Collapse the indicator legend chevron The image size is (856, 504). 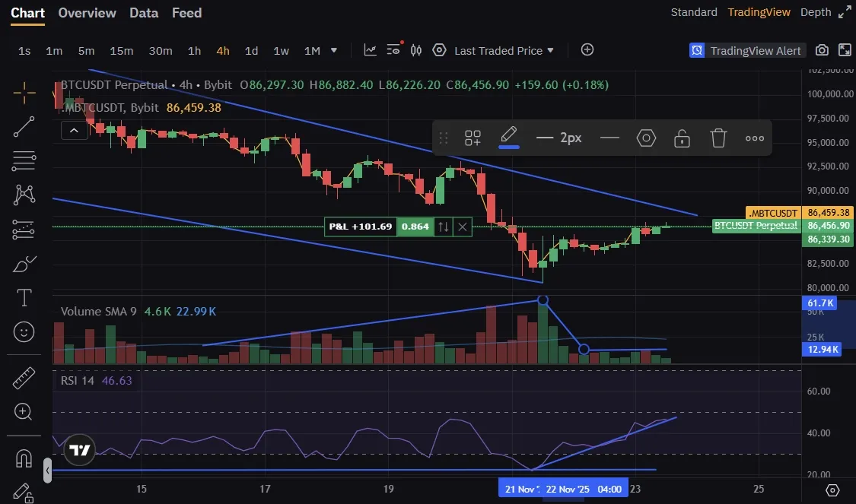tap(75, 131)
